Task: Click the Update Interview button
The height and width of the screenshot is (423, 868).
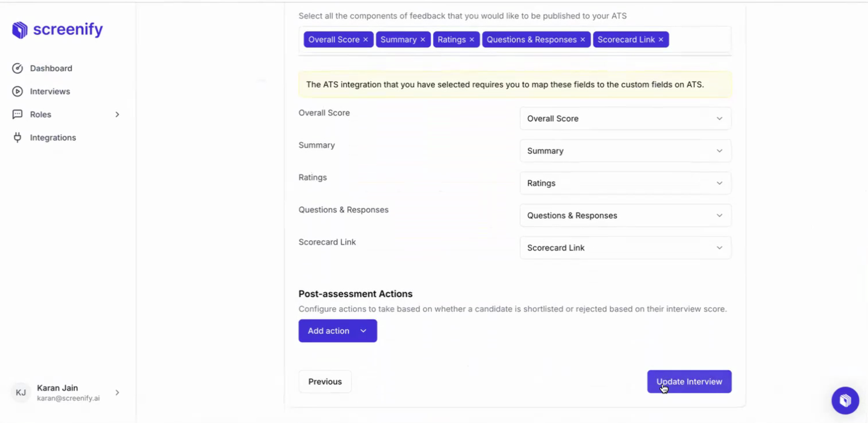Action: click(x=689, y=381)
